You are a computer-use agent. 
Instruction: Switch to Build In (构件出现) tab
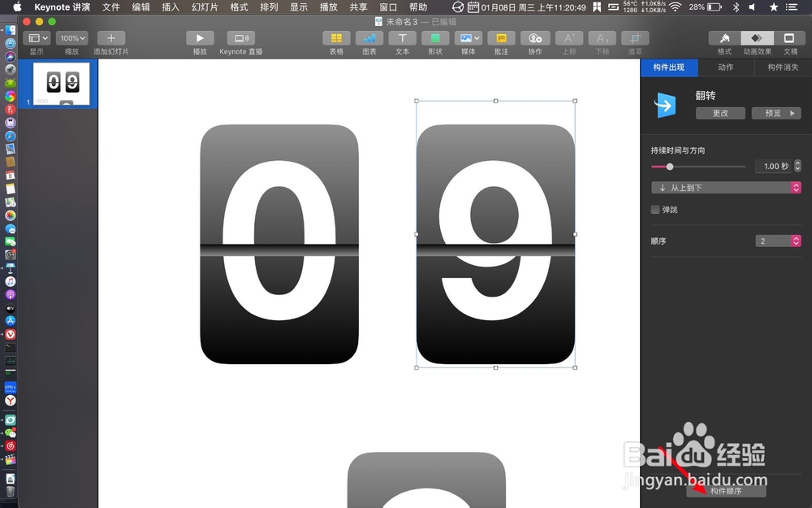coord(668,67)
